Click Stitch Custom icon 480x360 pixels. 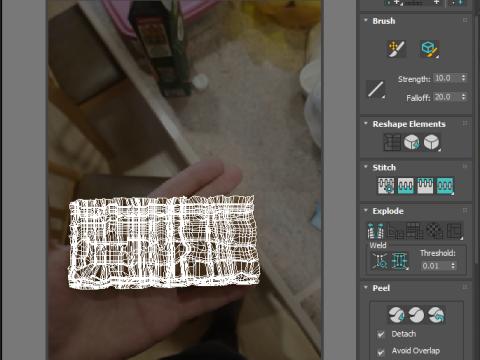click(x=445, y=186)
